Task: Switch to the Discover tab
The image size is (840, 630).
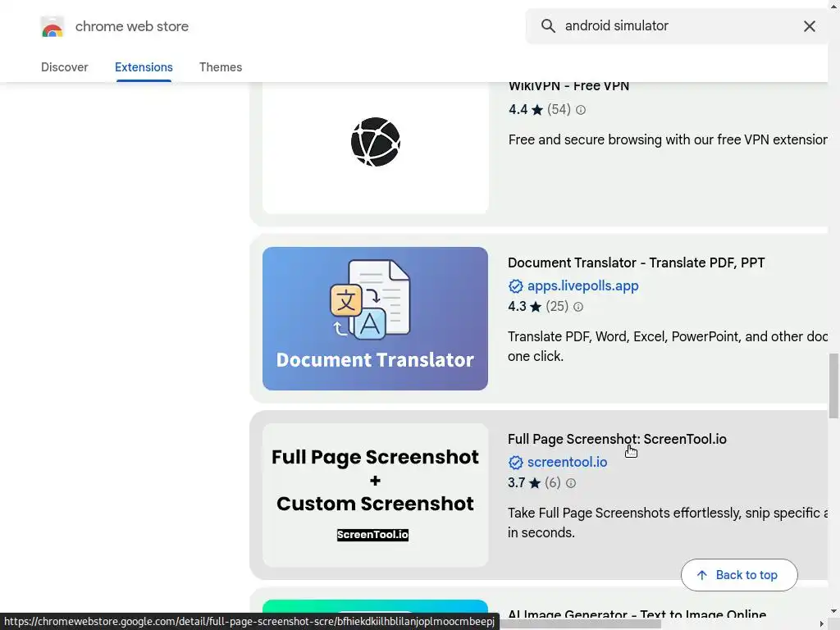Action: click(64, 67)
